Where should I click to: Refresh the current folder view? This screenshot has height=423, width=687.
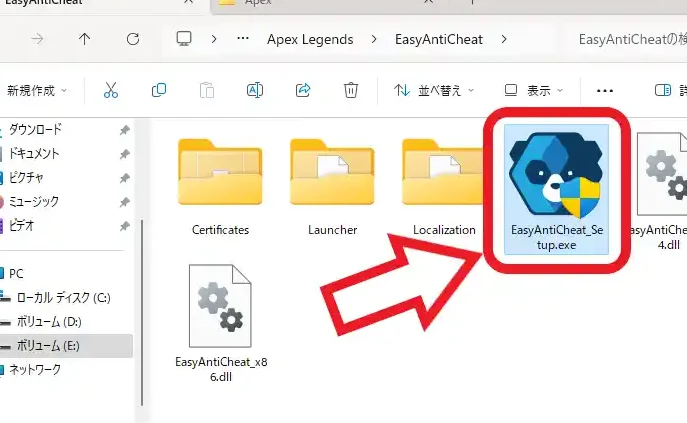point(133,39)
